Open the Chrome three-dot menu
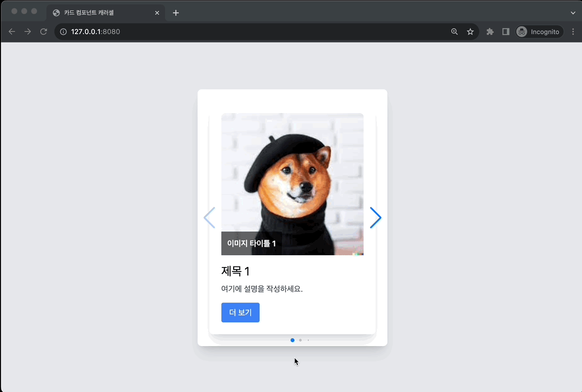The image size is (582, 392). point(573,32)
